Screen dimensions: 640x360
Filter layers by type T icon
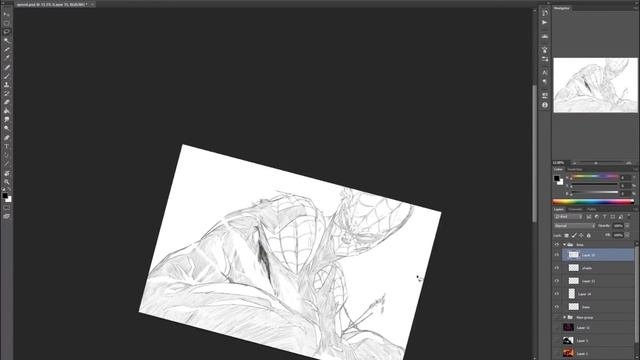(604, 217)
